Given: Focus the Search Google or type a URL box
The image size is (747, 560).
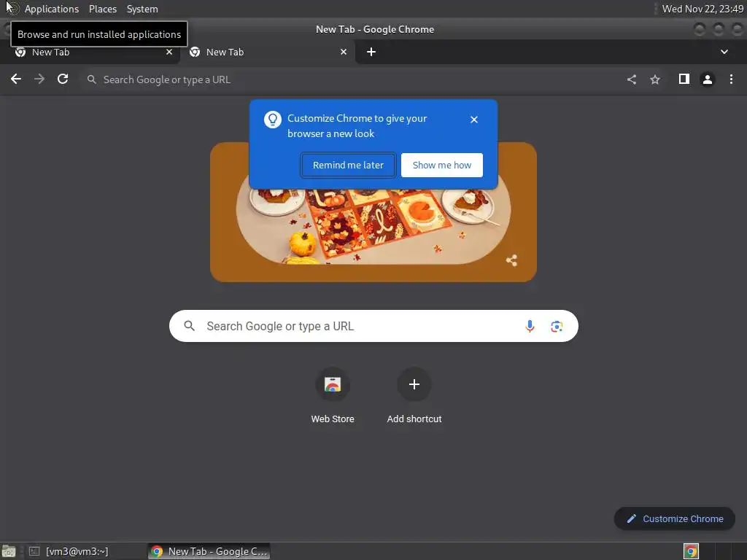Looking at the screenshot, I should [373, 326].
